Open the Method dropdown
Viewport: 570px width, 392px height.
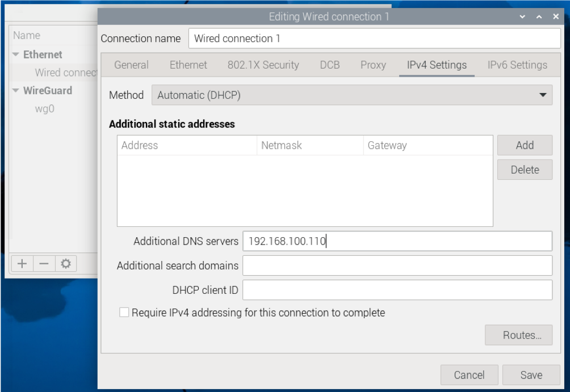coord(351,95)
